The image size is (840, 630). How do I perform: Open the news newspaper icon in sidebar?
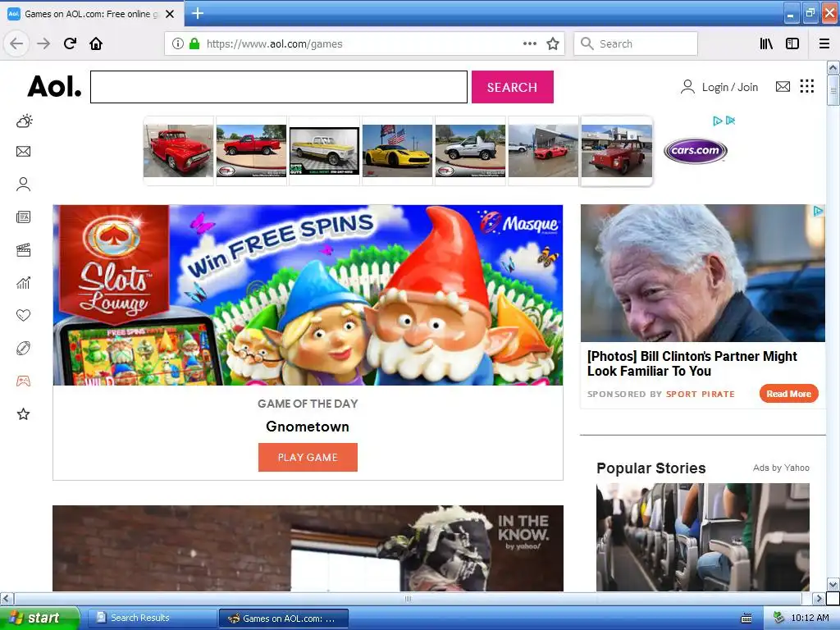tap(24, 217)
